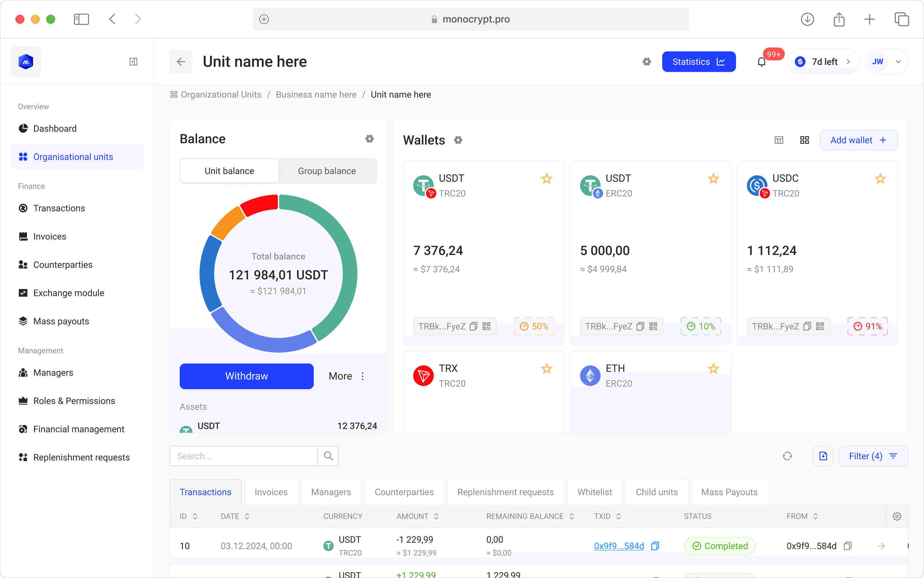Favorite the USDT TRC20 wallet star
The width and height of the screenshot is (924, 578).
click(x=547, y=179)
